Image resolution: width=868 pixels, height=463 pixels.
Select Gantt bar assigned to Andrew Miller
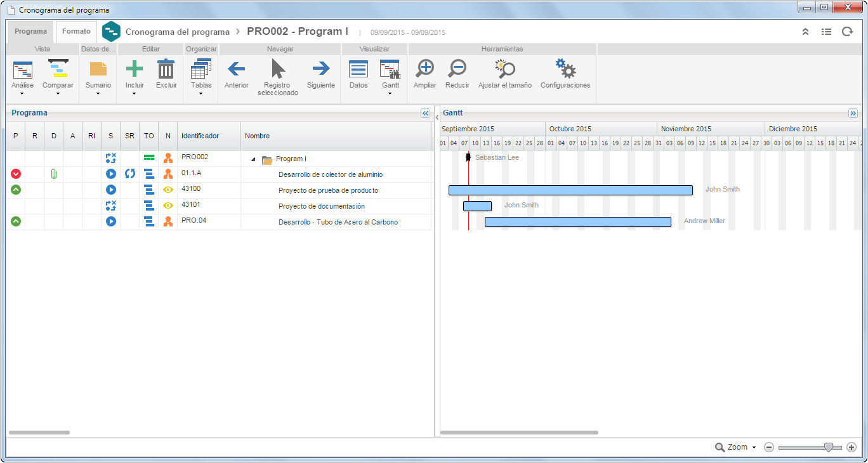click(x=578, y=222)
